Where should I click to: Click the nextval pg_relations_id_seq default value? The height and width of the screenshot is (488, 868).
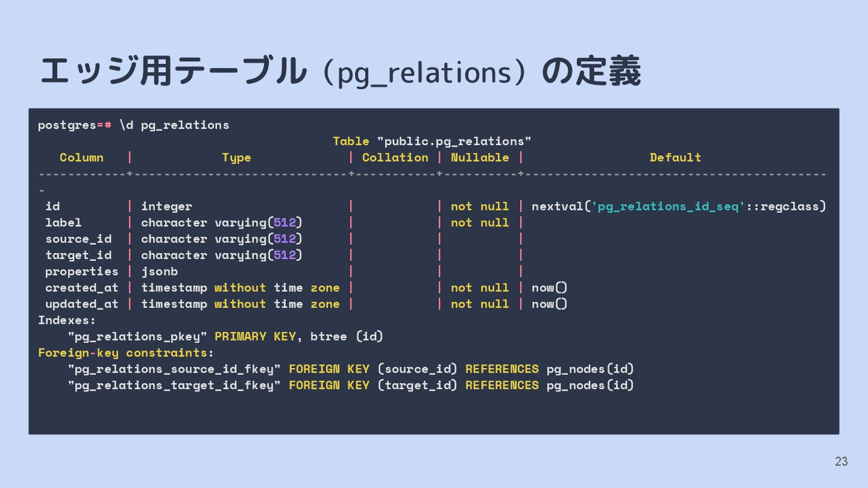[679, 207]
